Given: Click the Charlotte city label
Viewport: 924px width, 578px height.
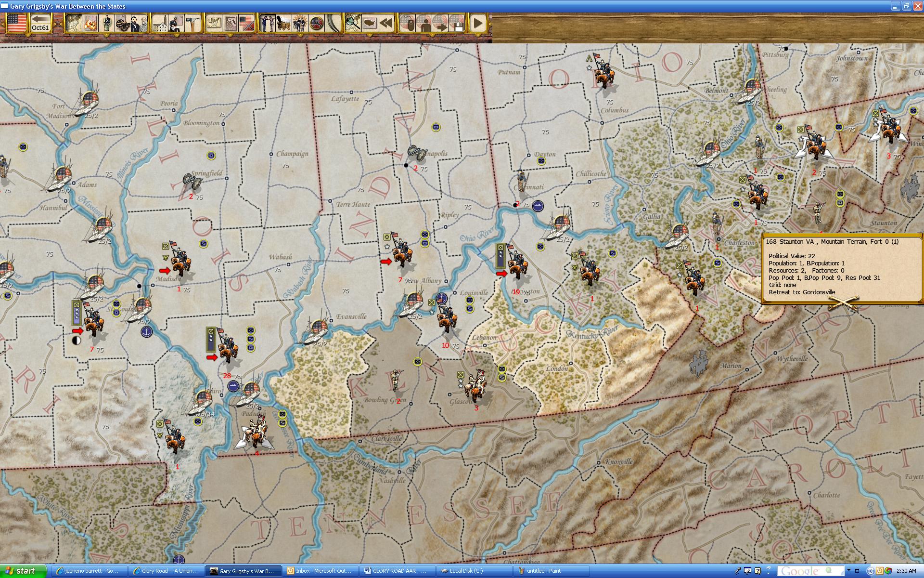Looking at the screenshot, I should tap(826, 495).
